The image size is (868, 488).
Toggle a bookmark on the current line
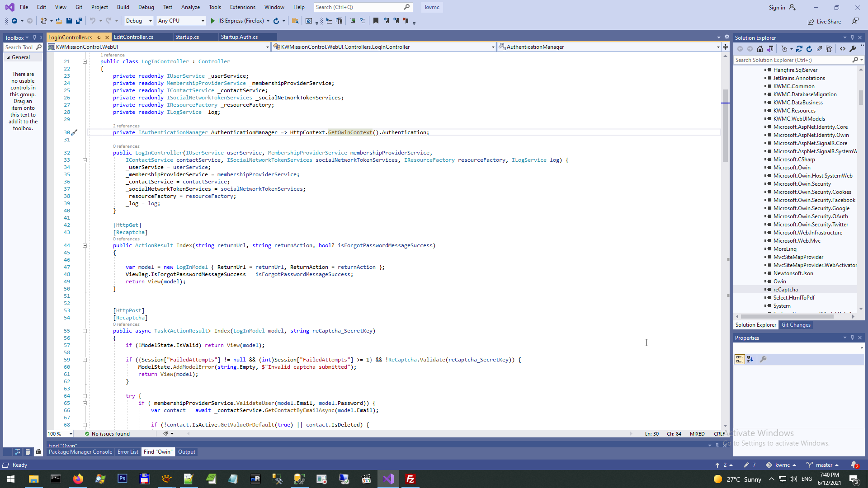click(x=376, y=21)
